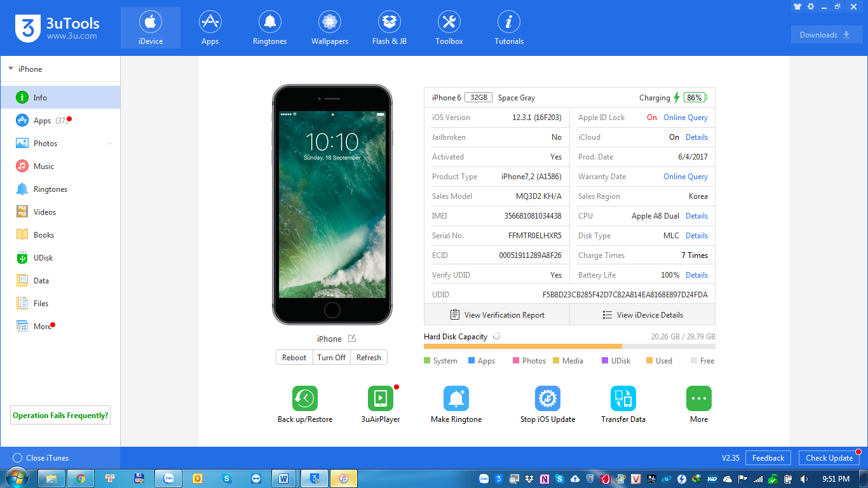
Task: Open the Transfer Data tool
Action: 623,398
